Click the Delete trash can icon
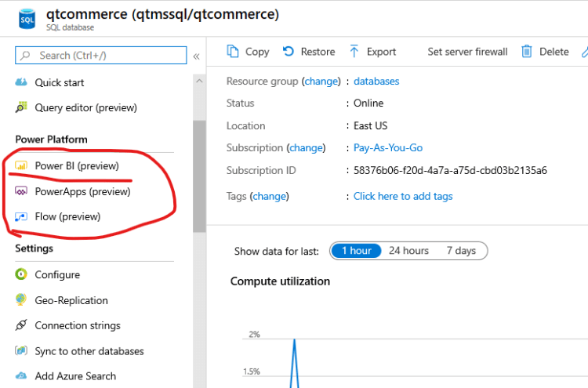Image resolution: width=588 pixels, height=388 pixels. point(527,52)
